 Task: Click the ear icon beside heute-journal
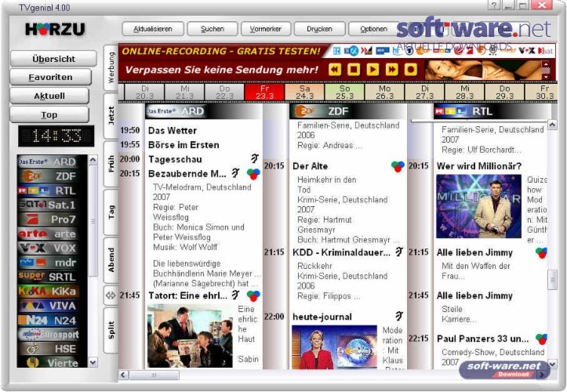pos(399,317)
